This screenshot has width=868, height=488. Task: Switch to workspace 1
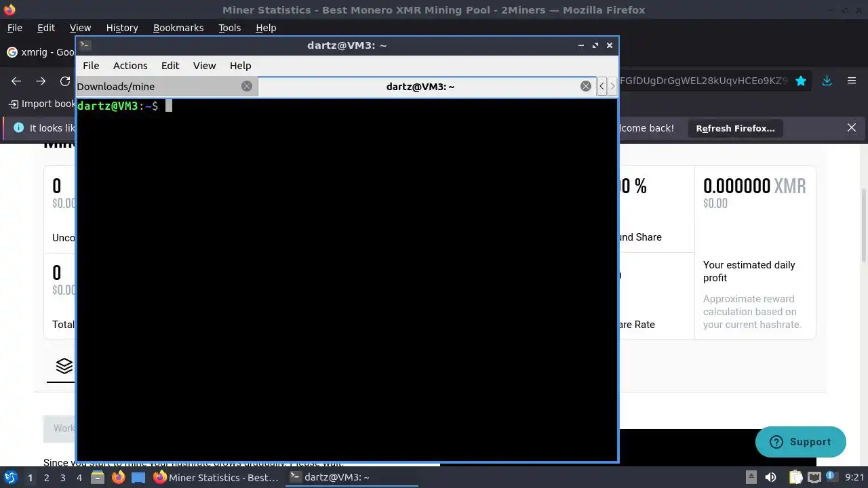coord(30,477)
